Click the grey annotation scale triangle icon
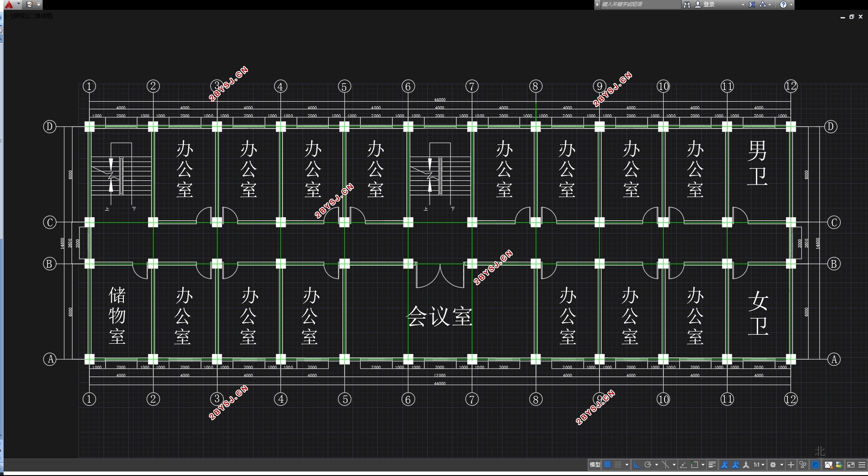Image resolution: width=868 pixels, height=476 pixels. [x=746, y=465]
